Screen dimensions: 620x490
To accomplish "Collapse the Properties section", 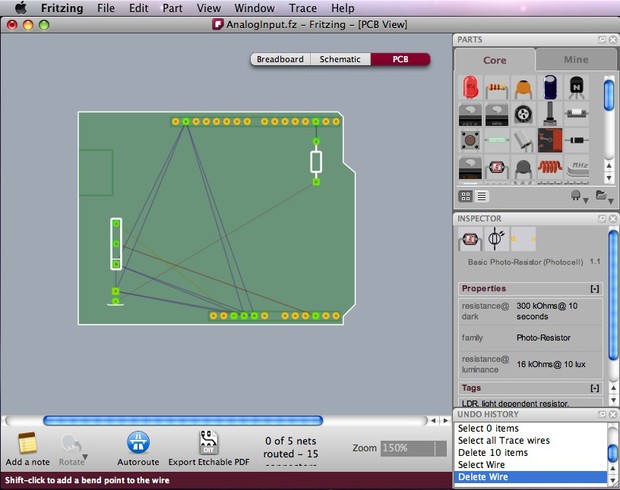I will (594, 289).
